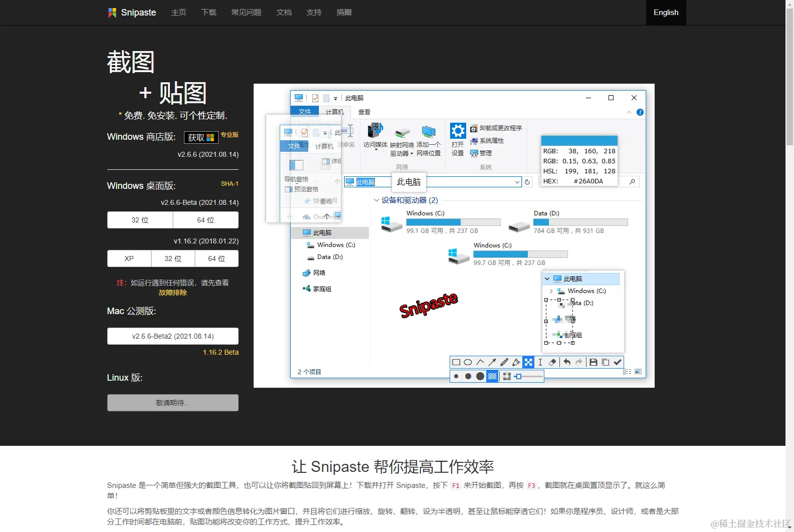The image size is (794, 532).
Task: Expand Windows (C:) node in pasted tree
Action: pyautogui.click(x=551, y=291)
